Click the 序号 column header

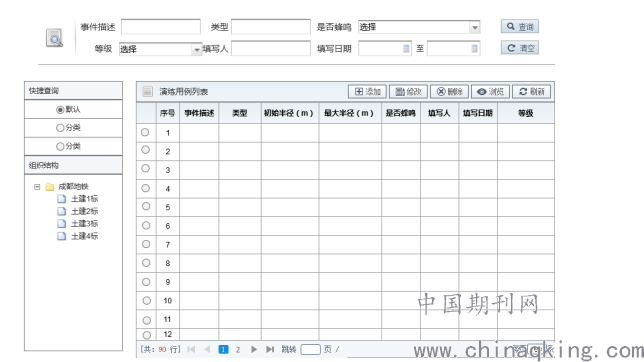click(168, 113)
